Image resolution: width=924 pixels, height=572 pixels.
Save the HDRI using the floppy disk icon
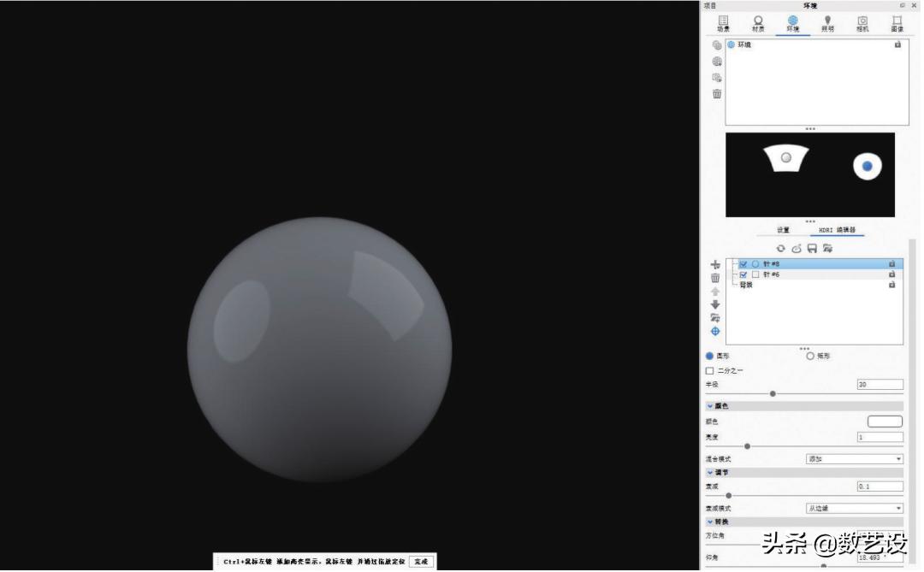click(812, 248)
